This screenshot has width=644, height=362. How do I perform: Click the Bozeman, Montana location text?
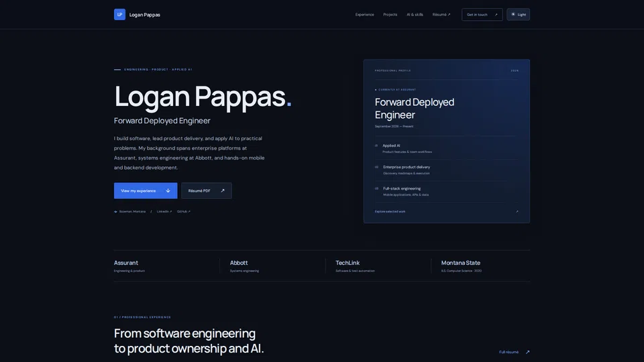(x=132, y=211)
